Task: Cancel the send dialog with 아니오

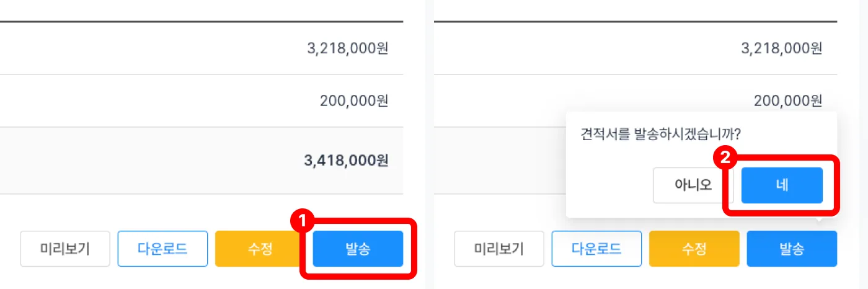Action: (x=693, y=185)
